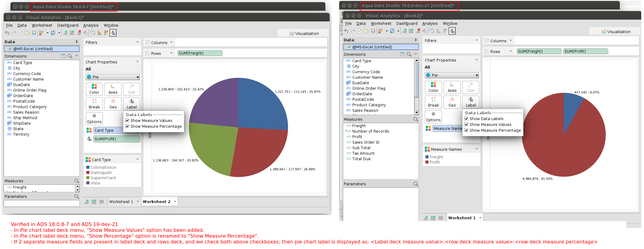Screen dimensions: 644x249
Task: Uncheck Show Measure Percentage in Book2
Action: tap(466, 130)
